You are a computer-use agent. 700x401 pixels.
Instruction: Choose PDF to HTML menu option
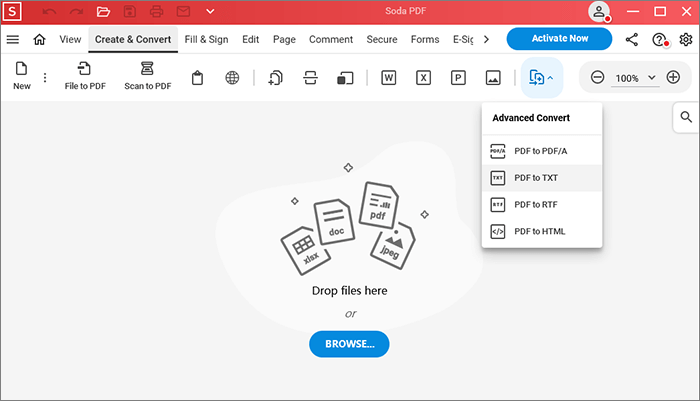coord(541,232)
